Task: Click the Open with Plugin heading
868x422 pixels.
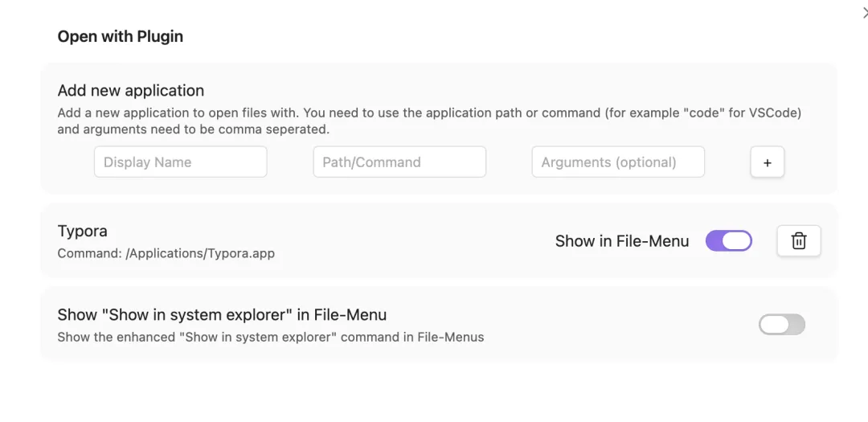Action: [121, 36]
